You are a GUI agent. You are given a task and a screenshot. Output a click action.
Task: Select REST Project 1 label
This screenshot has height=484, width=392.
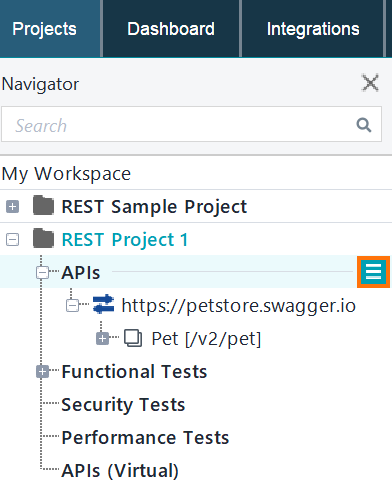[125, 240]
